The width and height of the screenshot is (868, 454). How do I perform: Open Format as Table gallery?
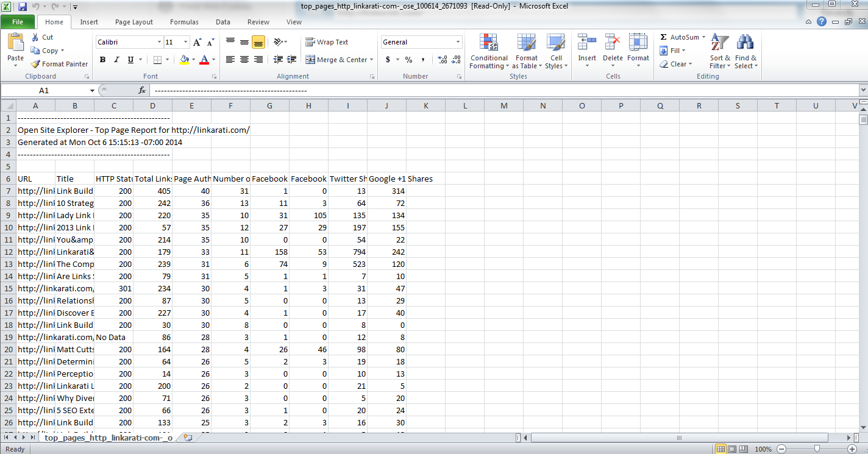pyautogui.click(x=526, y=52)
